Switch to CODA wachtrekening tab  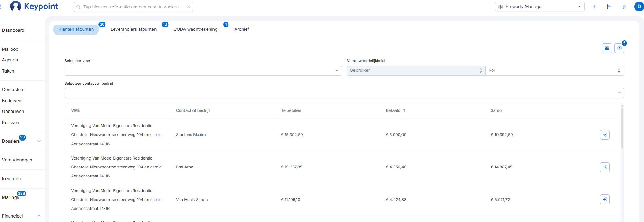pos(196,29)
